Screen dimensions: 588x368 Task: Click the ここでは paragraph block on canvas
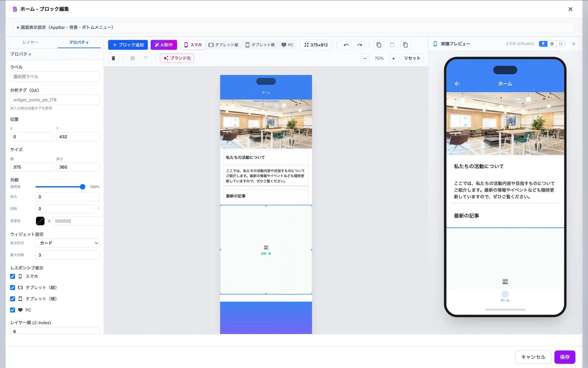pos(266,176)
